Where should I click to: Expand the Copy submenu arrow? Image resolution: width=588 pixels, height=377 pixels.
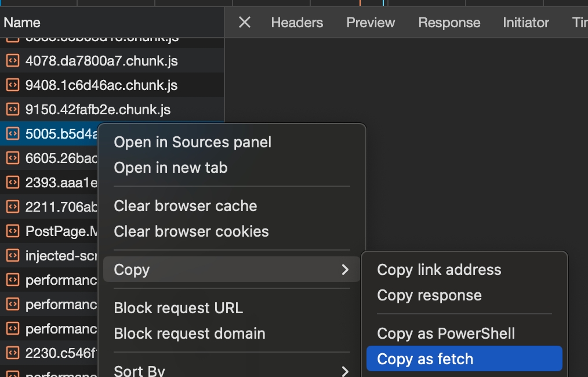(345, 270)
